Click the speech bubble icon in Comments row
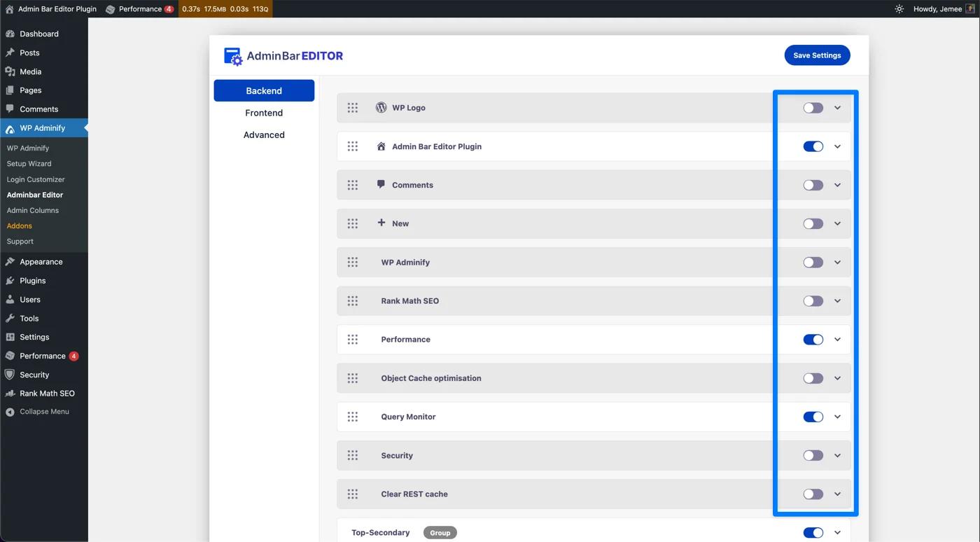980x542 pixels. (x=381, y=184)
